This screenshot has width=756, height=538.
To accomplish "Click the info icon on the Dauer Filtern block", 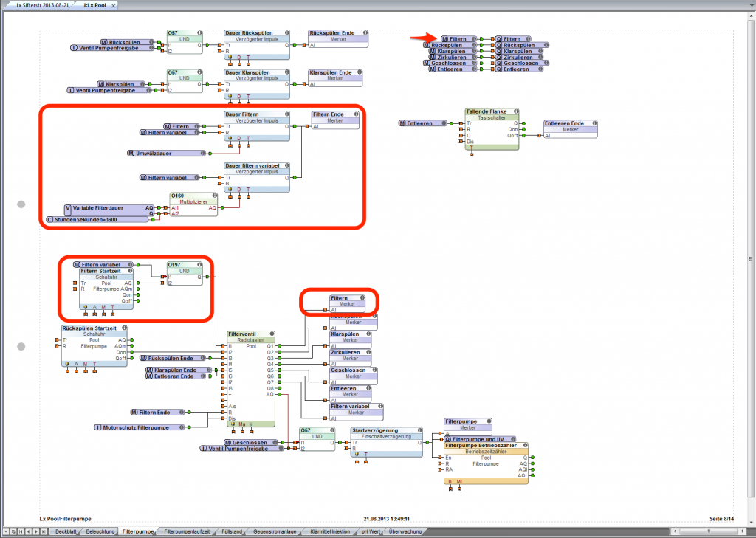I will 286,114.
